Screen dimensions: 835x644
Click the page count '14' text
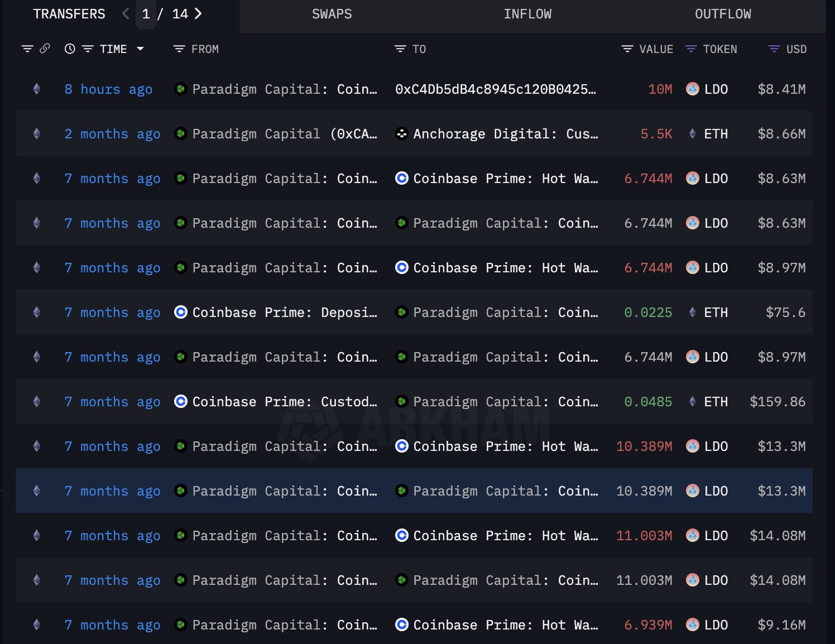[180, 14]
